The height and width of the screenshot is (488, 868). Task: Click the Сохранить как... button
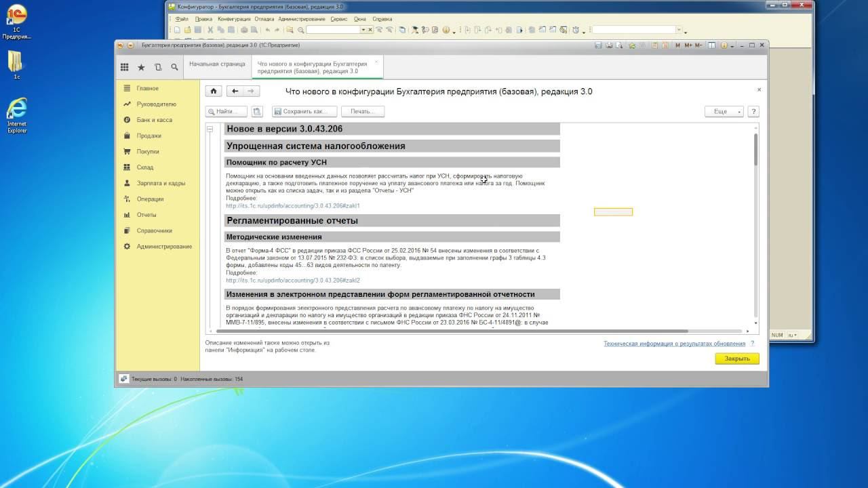(304, 111)
